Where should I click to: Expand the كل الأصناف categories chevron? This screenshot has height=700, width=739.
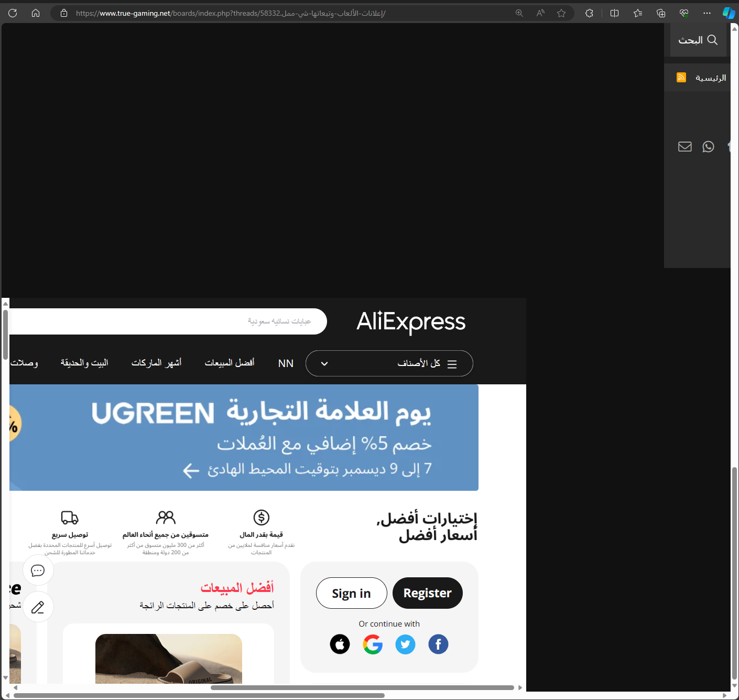324,363
